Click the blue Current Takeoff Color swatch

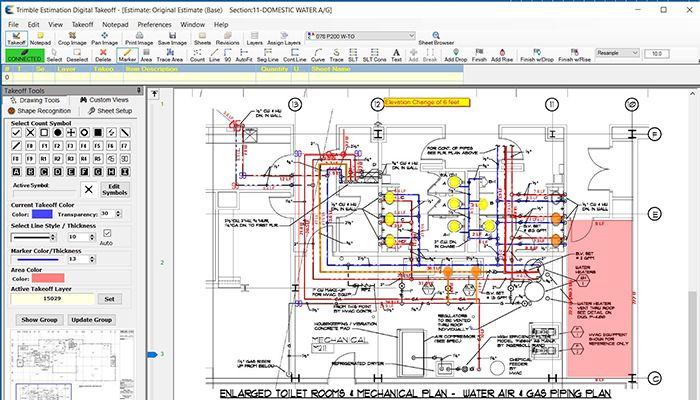(41, 213)
